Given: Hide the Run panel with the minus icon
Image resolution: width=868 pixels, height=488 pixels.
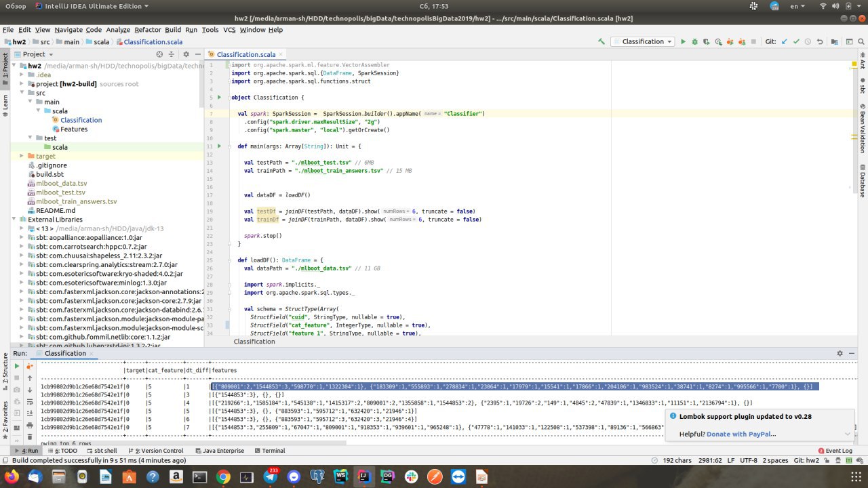Looking at the screenshot, I should coord(852,354).
